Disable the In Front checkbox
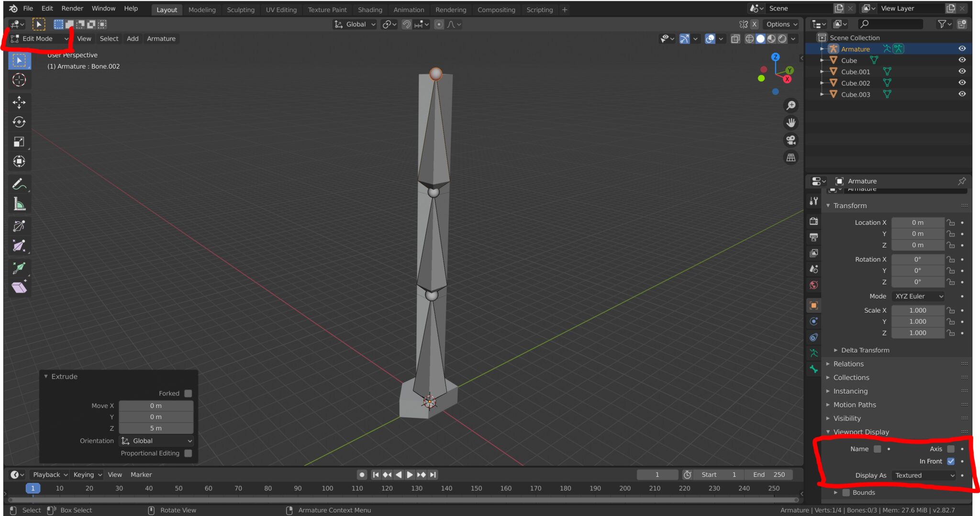Viewport: 980px width, 516px height. click(x=951, y=461)
